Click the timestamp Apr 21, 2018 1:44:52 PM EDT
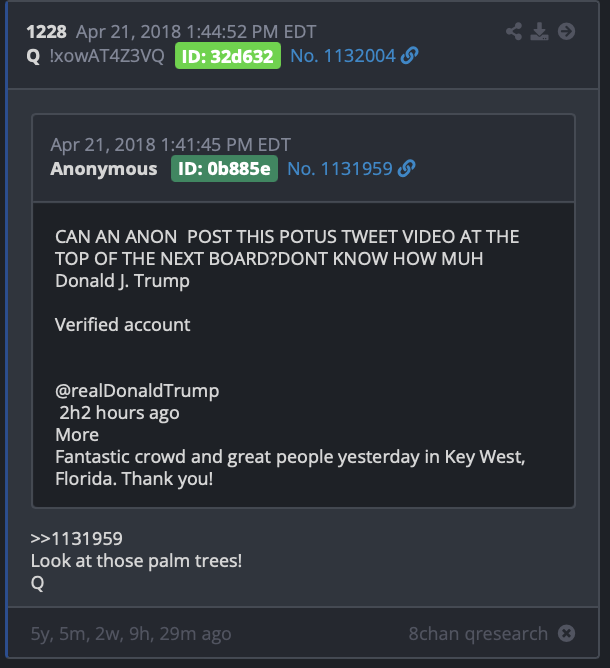The width and height of the screenshot is (610, 668). pos(196,32)
